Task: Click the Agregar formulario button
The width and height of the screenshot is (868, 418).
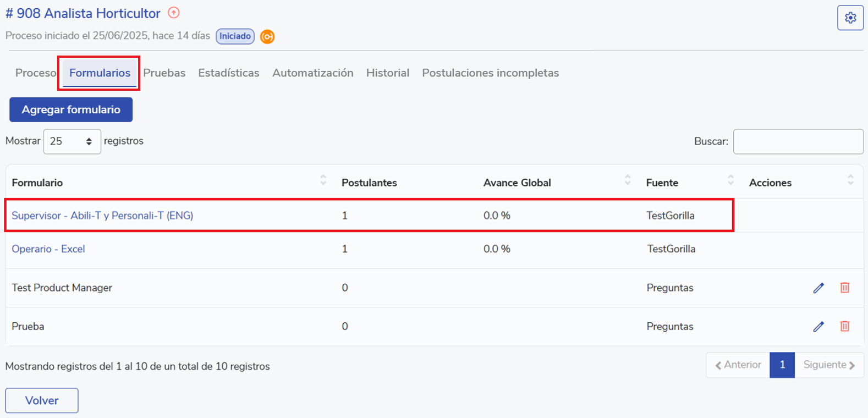Action: tap(71, 109)
